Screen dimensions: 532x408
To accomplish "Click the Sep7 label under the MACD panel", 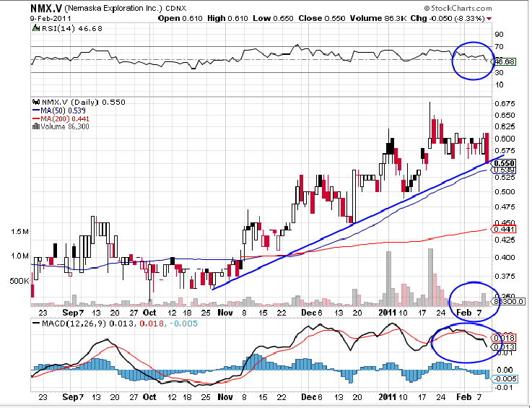I will (x=73, y=396).
